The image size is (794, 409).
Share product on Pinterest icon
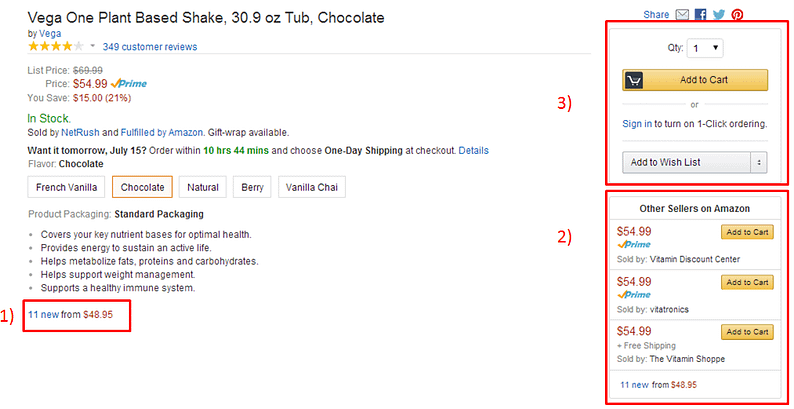coord(737,15)
